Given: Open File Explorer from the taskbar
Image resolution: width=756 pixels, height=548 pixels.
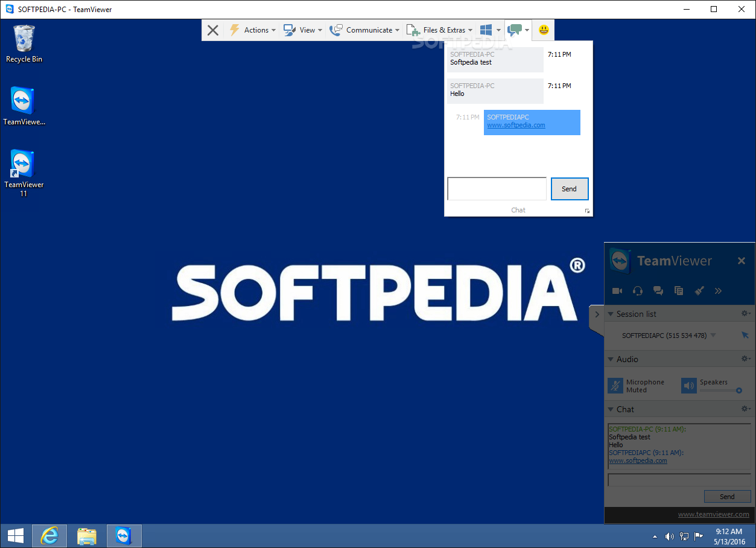Looking at the screenshot, I should click(86, 536).
